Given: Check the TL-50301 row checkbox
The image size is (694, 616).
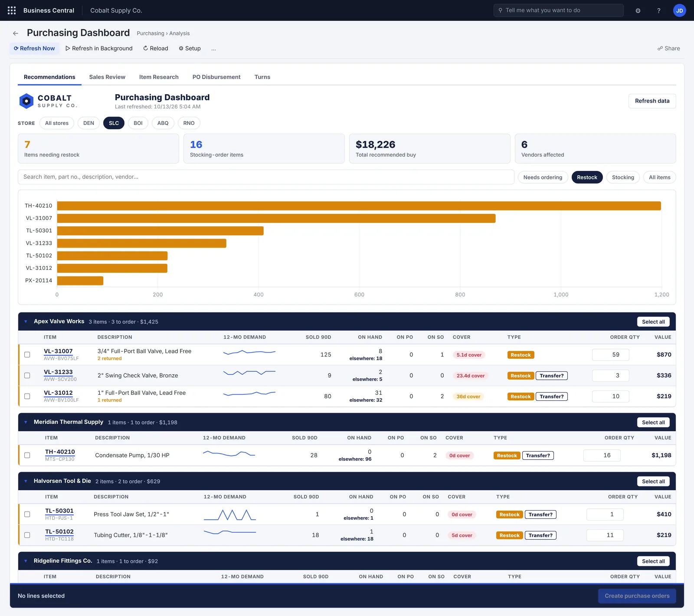Looking at the screenshot, I should coord(27,514).
